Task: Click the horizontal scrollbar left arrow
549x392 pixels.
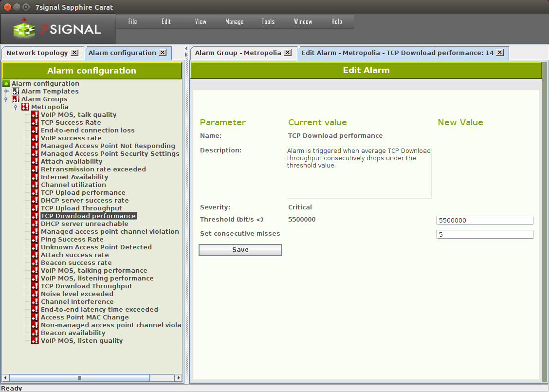Action: (x=6, y=378)
